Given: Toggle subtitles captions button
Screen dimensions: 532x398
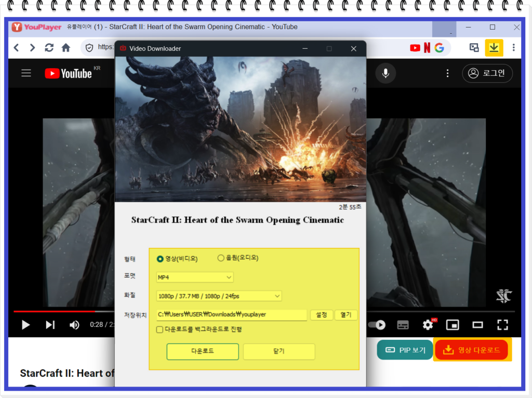Looking at the screenshot, I should tap(403, 325).
